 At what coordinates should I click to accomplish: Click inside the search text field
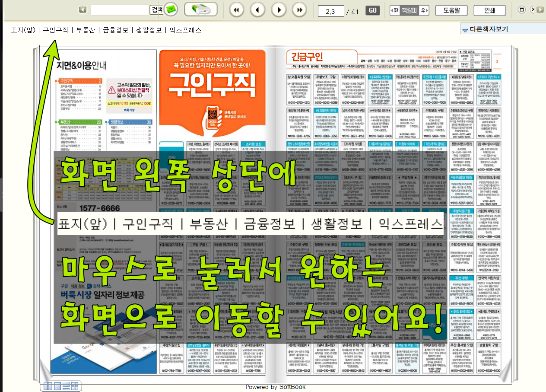(120, 10)
